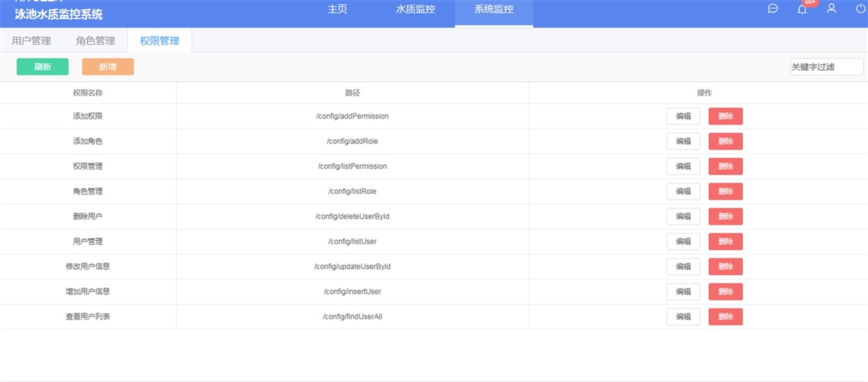
Task: Edit the 增加用户信息 row
Action: point(684,292)
